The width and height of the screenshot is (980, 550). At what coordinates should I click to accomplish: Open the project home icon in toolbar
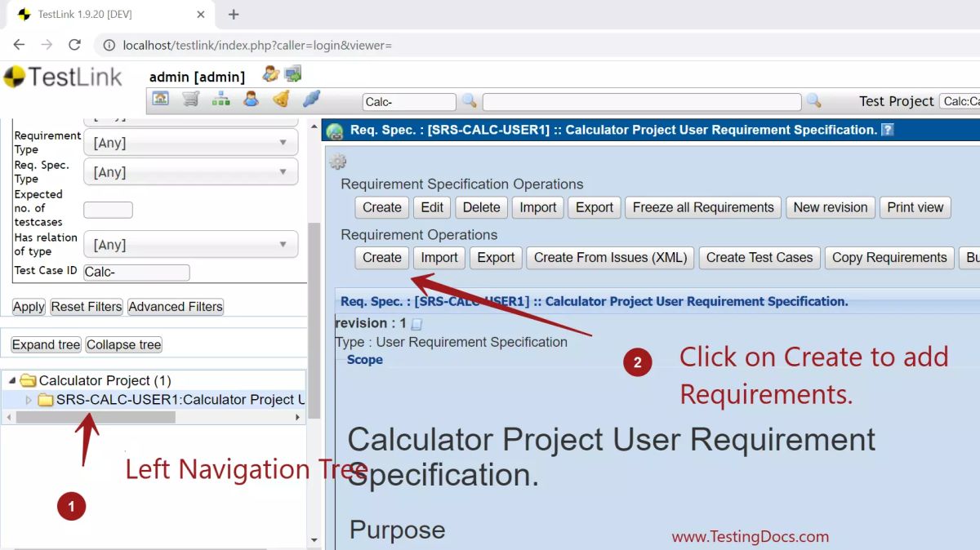pyautogui.click(x=161, y=100)
